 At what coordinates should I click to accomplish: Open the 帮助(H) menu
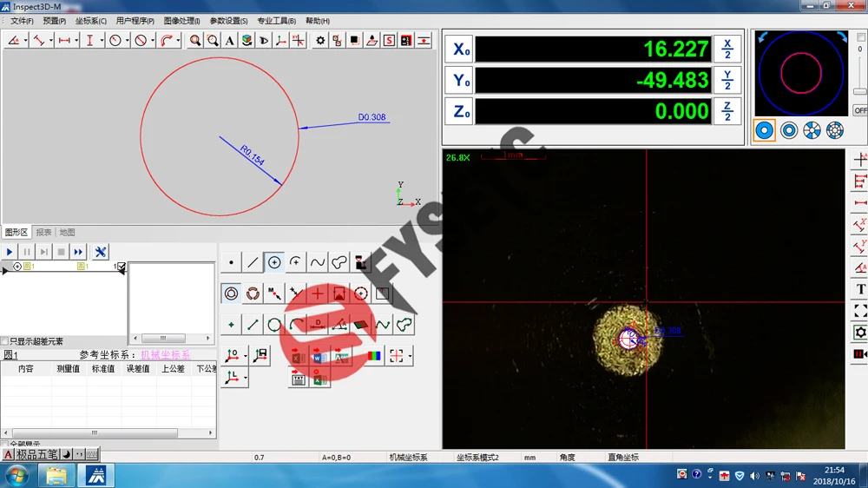tap(318, 21)
